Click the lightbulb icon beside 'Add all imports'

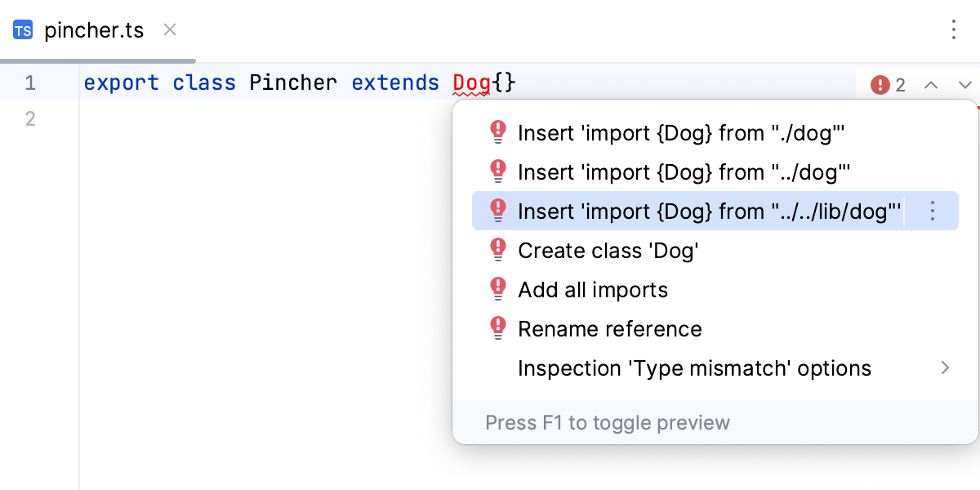(498, 289)
